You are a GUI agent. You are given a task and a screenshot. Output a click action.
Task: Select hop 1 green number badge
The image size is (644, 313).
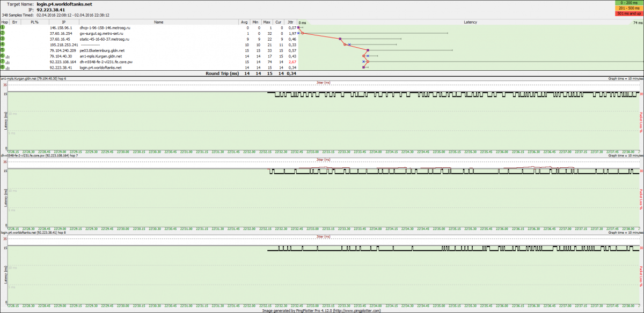pos(3,27)
